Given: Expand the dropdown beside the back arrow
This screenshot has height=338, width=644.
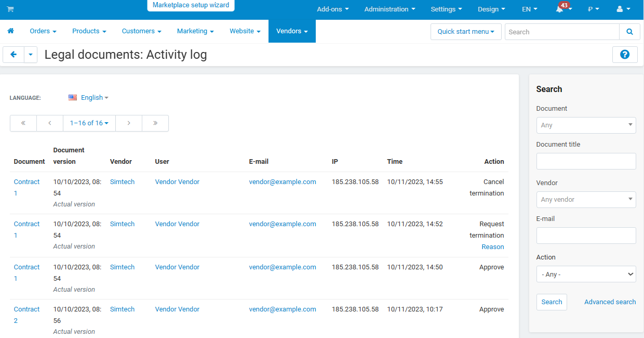Looking at the screenshot, I should pyautogui.click(x=31, y=55).
